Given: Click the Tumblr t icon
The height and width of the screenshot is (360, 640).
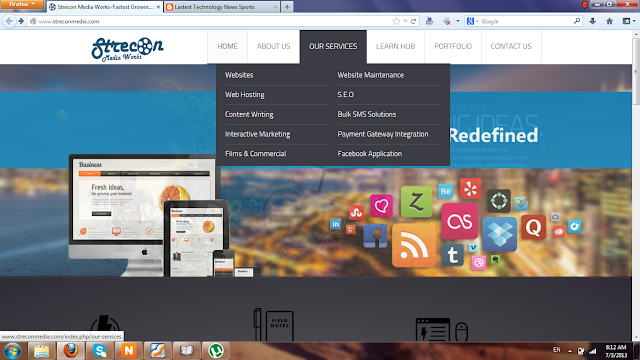Looking at the screenshot, I should coord(452,255).
